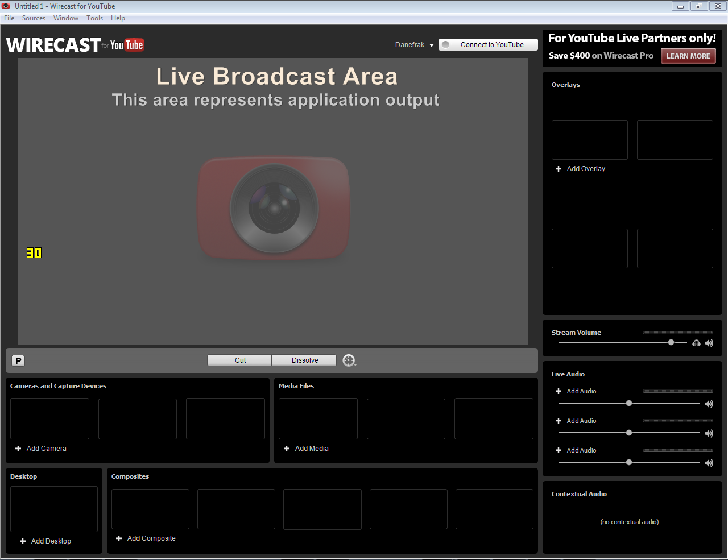Screen dimensions: 728x560
Task: Click the Dissolve transition button
Action: (x=304, y=360)
